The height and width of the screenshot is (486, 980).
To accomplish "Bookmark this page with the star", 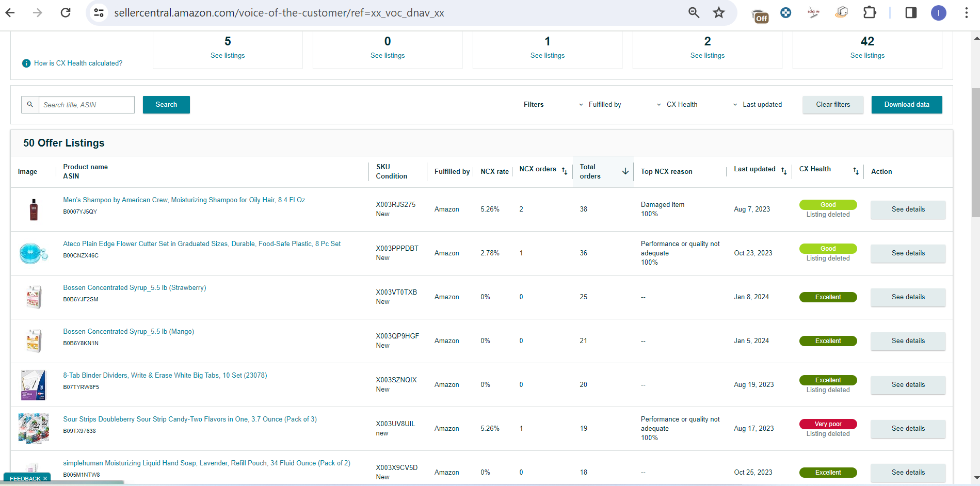I will (719, 12).
